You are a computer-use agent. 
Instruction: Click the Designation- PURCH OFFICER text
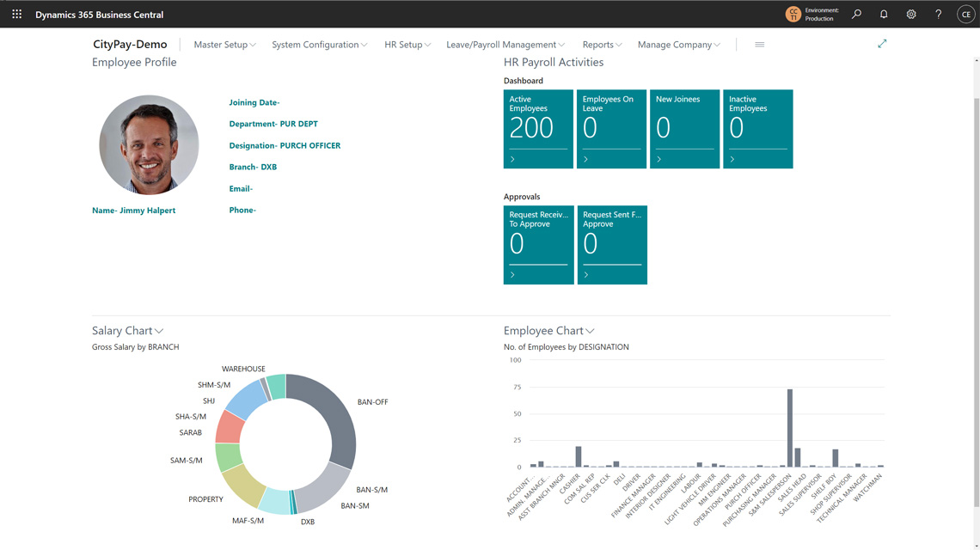click(285, 145)
